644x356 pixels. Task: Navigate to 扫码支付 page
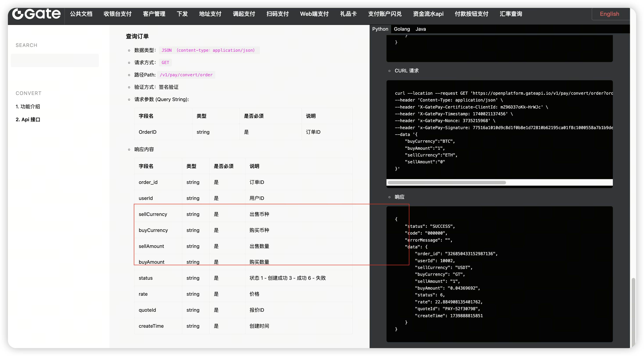coord(277,14)
